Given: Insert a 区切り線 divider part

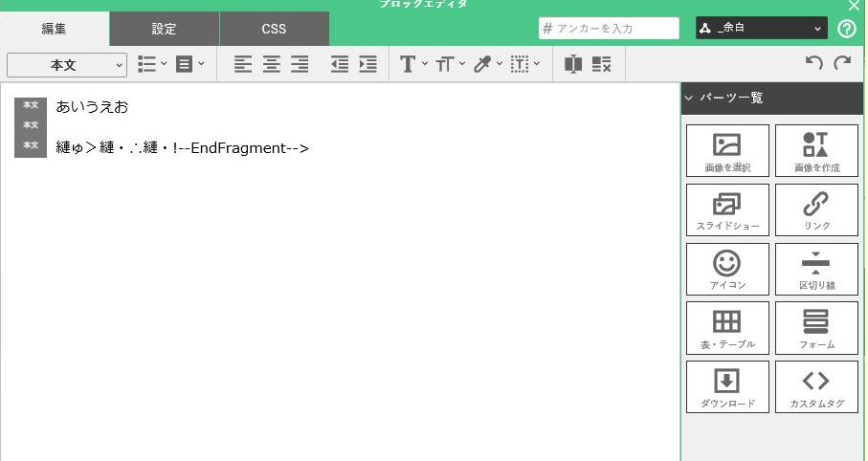Looking at the screenshot, I should (x=816, y=269).
